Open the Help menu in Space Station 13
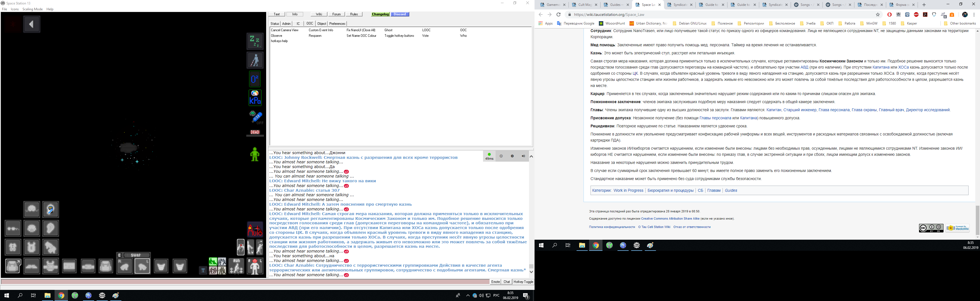This screenshot has height=301, width=980. (50, 9)
